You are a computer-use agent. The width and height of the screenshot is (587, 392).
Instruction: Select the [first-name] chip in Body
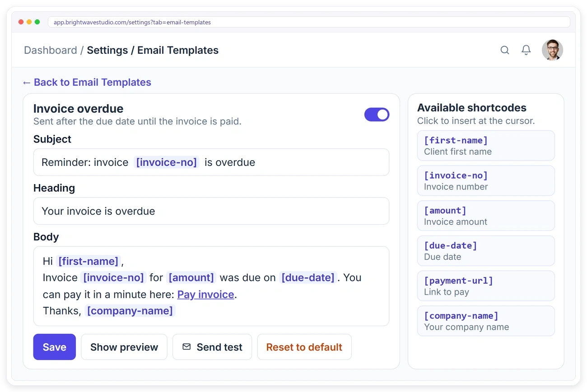pyautogui.click(x=89, y=261)
